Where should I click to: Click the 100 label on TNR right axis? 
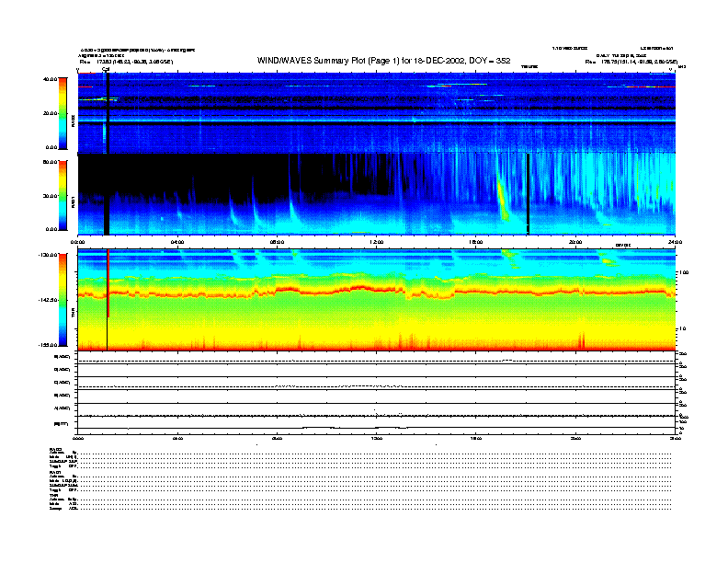[684, 272]
